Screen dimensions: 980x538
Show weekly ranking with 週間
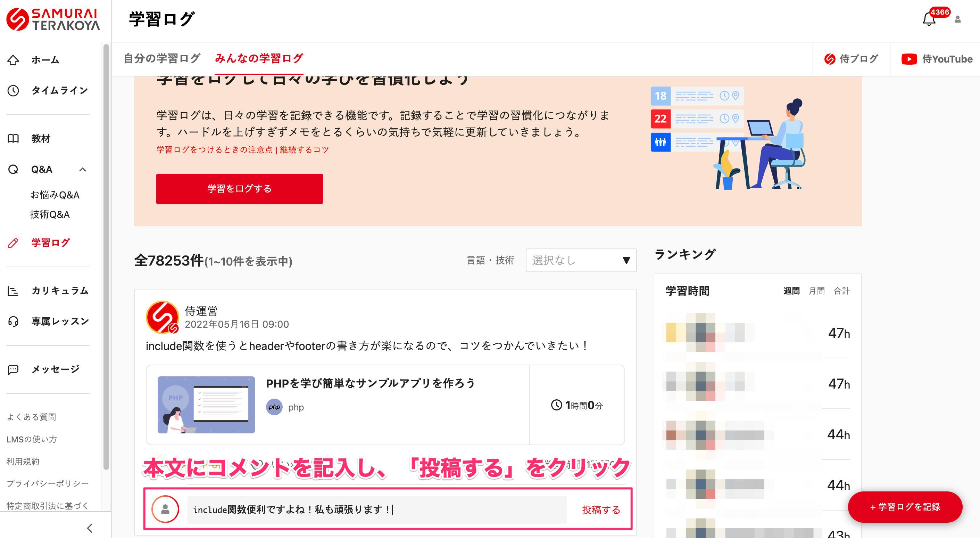click(x=792, y=291)
